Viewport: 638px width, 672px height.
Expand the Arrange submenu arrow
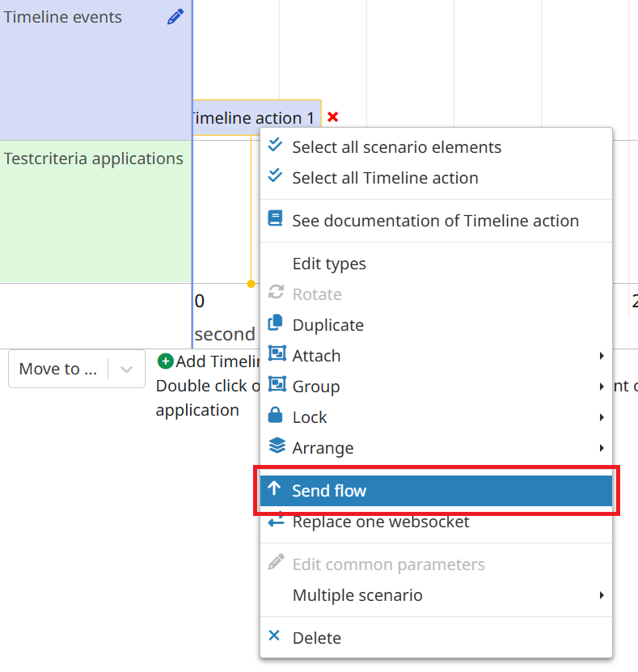click(x=602, y=448)
